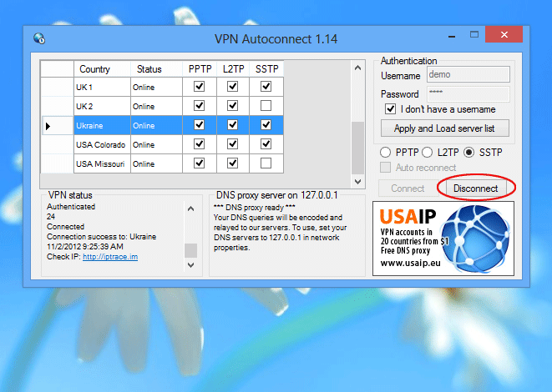Screen dimensions: 552x392
Task: Click the UK 1 row header cell
Action: (x=57, y=87)
